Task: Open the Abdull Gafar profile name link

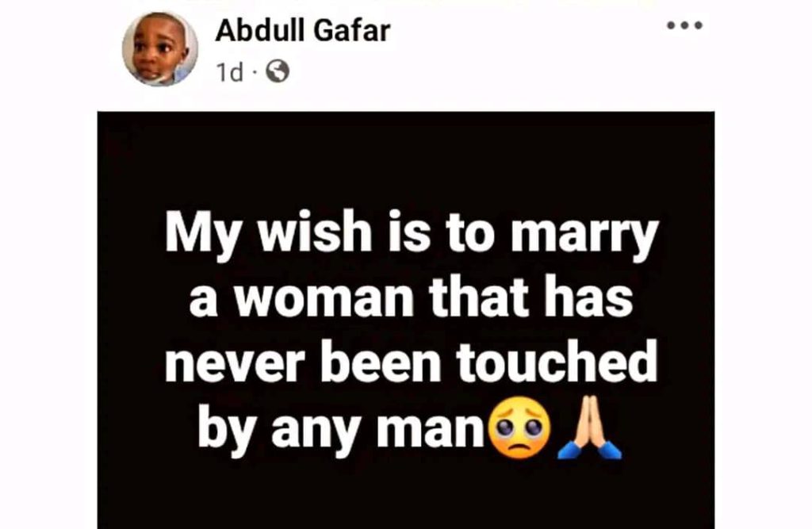Action: click(303, 31)
